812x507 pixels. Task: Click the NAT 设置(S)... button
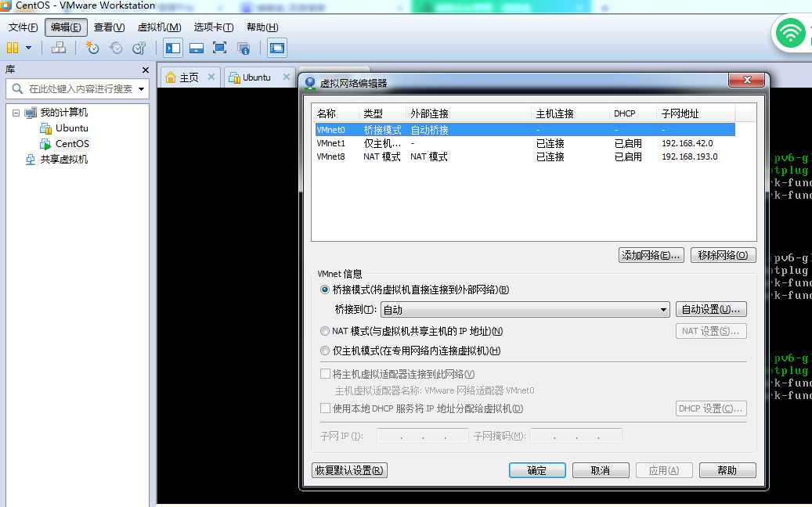pos(711,331)
